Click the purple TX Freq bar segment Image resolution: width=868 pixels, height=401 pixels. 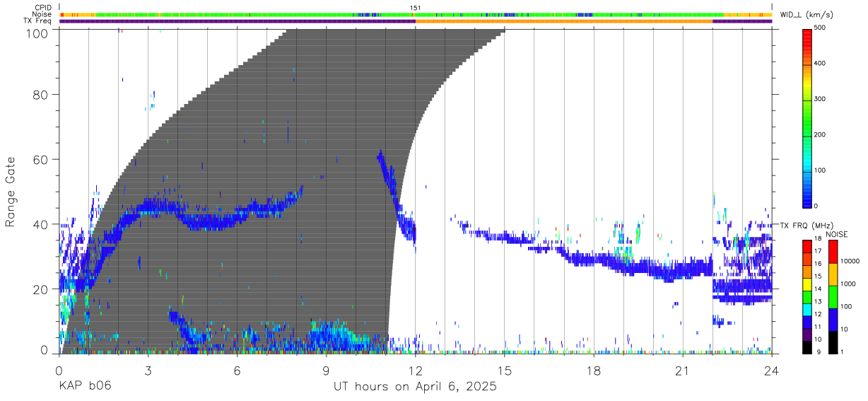[x=237, y=21]
